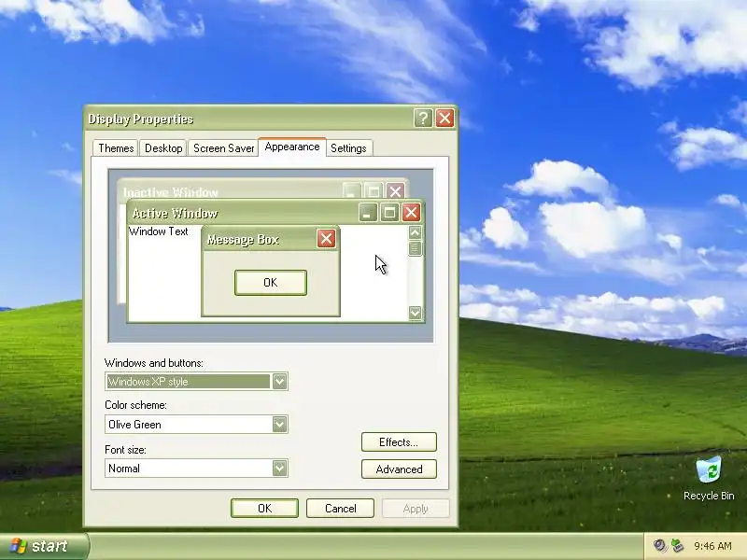Expand the Windows and buttons dropdown arrow
This screenshot has width=747, height=560.
(279, 382)
